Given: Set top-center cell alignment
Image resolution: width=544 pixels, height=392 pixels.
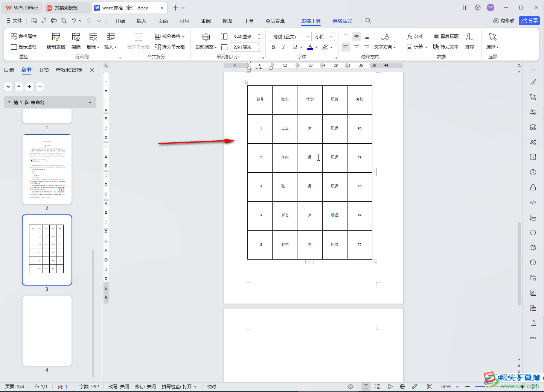Looking at the screenshot, I should [357, 36].
